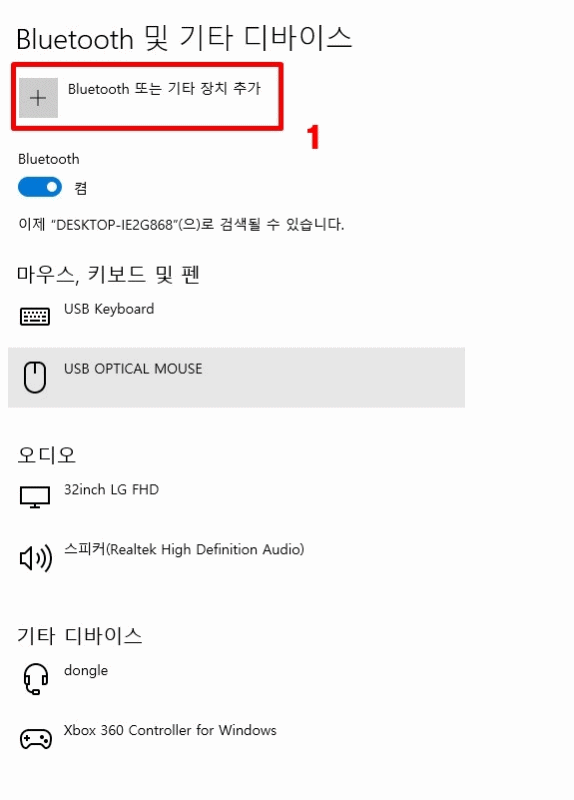Turn off the Bluetooth toggle switch
574x800 pixels.
[x=40, y=187]
